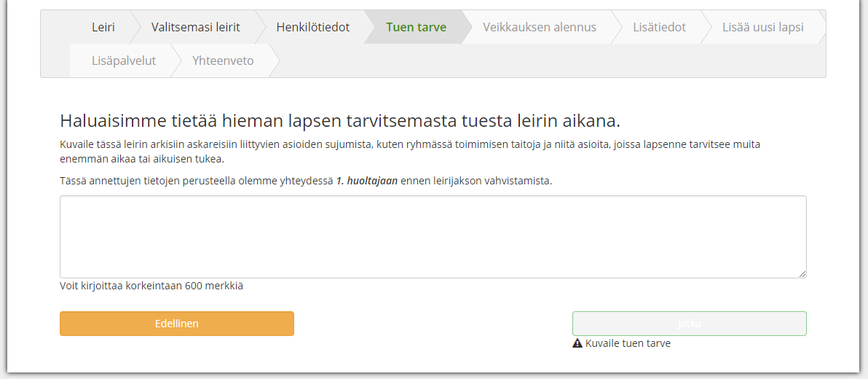Open the Valitsemasi leirit step
The image size is (868, 379).
click(x=195, y=27)
